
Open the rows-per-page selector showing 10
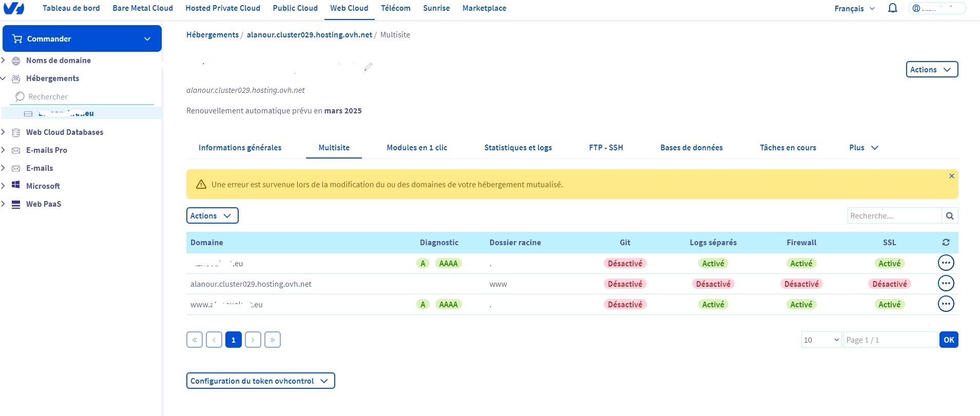(821, 340)
